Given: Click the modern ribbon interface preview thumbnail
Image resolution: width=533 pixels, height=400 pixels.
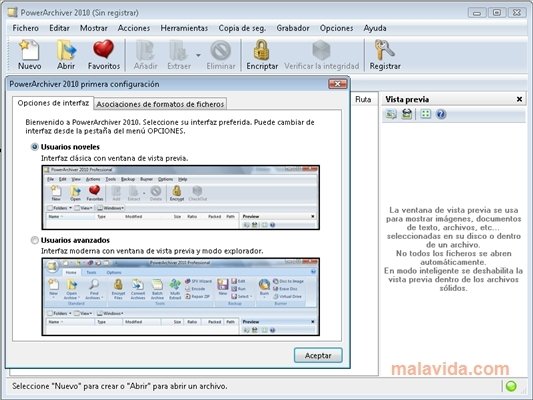Looking at the screenshot, I should (180, 297).
